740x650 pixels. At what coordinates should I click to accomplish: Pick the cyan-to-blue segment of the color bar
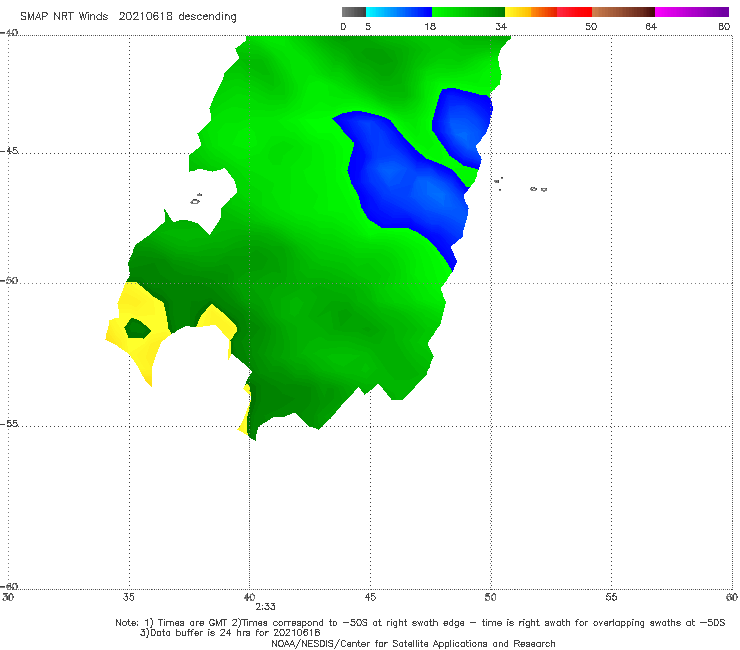coord(399,12)
